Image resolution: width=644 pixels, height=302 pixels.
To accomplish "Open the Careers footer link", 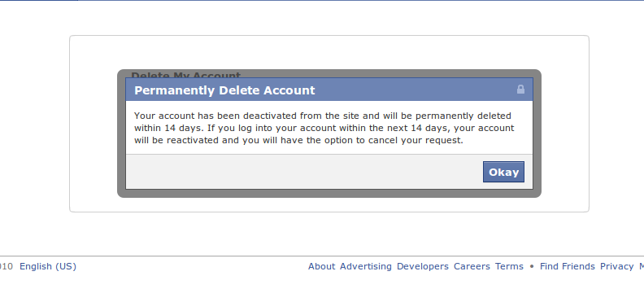I will [x=472, y=266].
